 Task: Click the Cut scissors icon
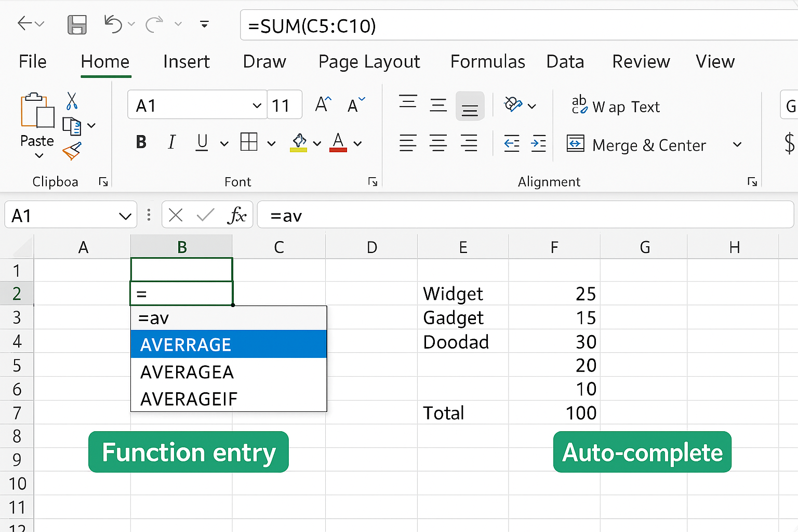[72, 101]
